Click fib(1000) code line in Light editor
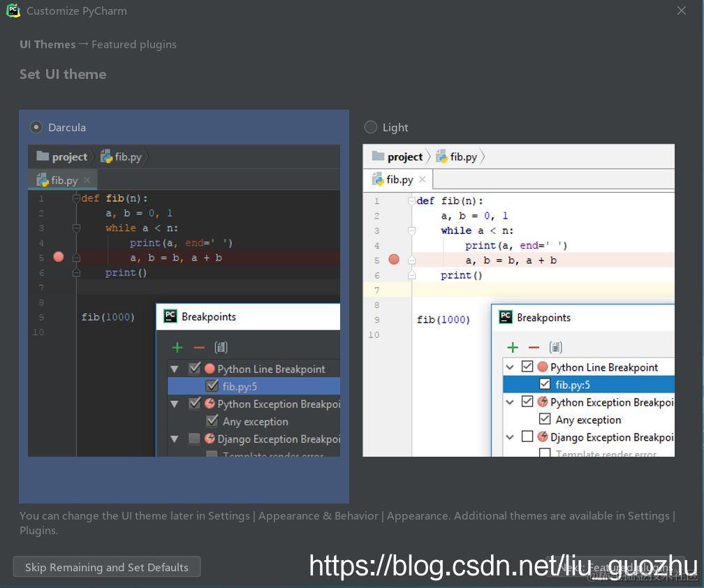Viewport: 704px width, 588px height. (x=443, y=319)
